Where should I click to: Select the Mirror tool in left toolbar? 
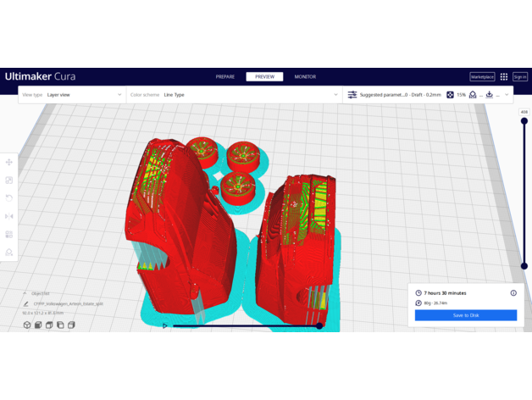(9, 216)
